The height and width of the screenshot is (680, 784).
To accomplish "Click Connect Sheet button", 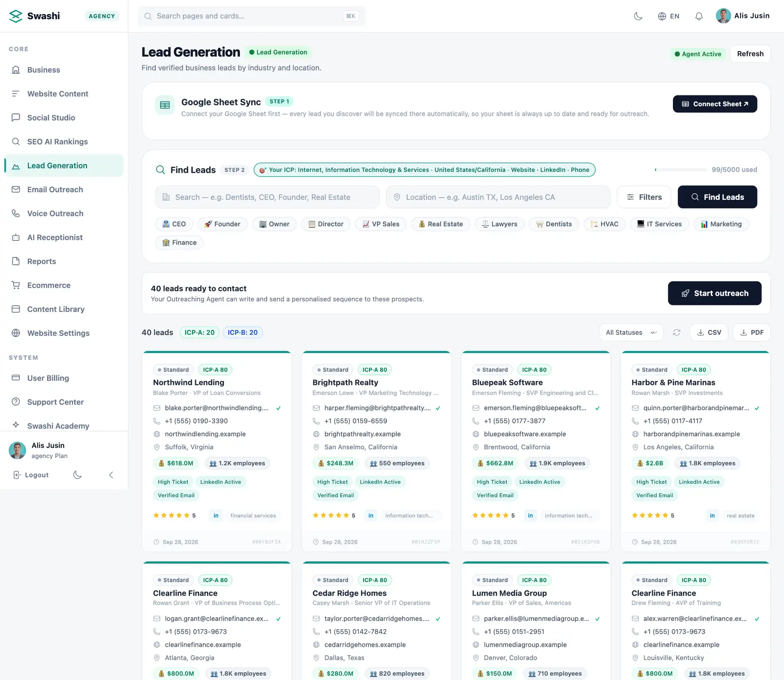I will pyautogui.click(x=715, y=104).
